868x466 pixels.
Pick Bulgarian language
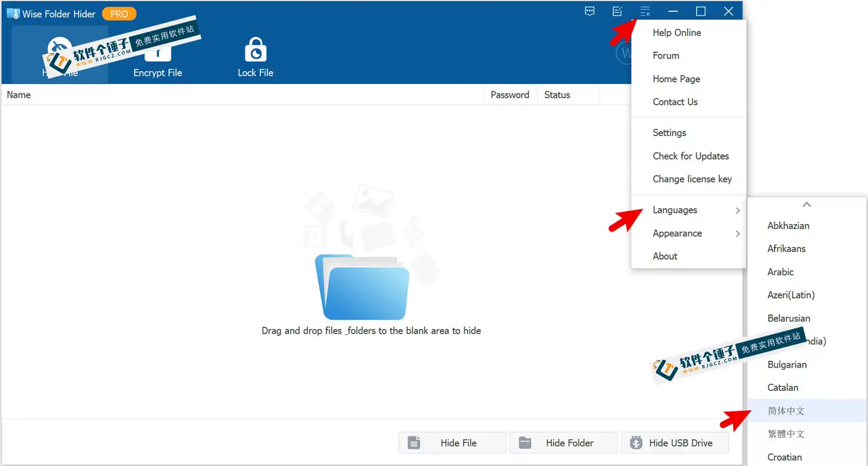(807, 365)
